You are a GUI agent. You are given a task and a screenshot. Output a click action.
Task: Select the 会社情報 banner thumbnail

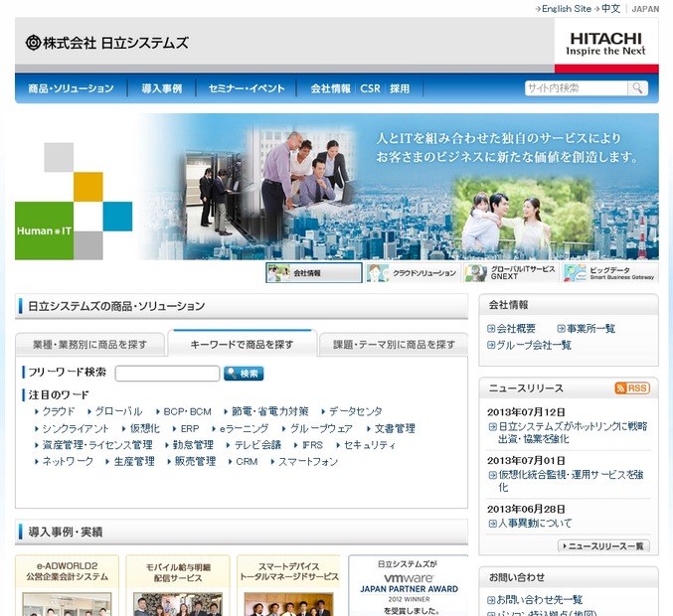(314, 273)
